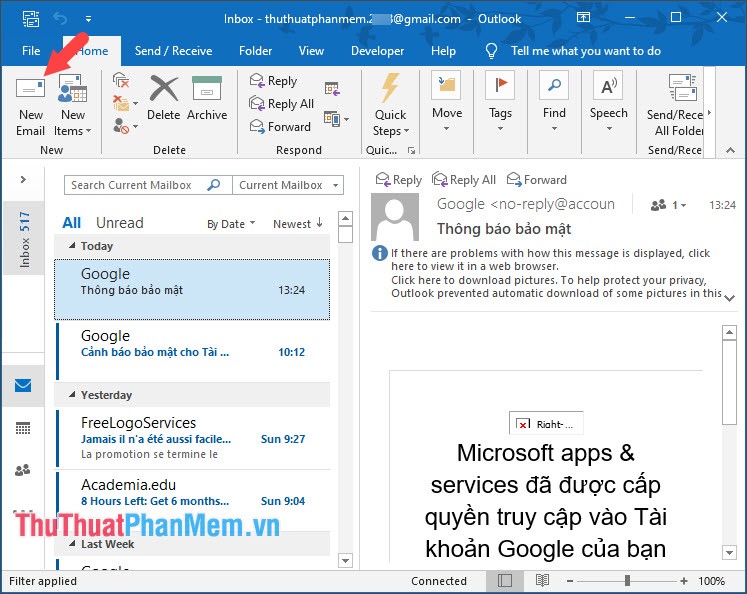Collapse the Yesterday group
This screenshot has height=594, width=747.
click(72, 395)
